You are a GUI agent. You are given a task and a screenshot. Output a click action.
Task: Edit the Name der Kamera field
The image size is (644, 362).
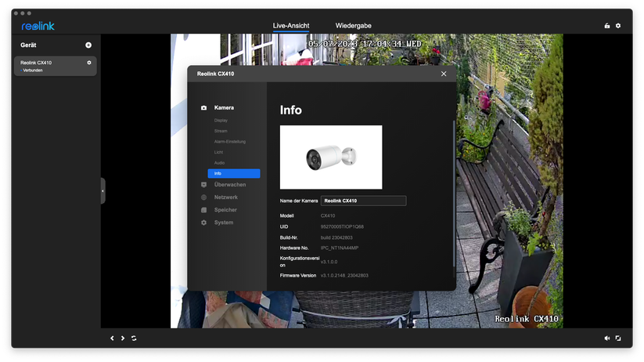click(x=364, y=201)
